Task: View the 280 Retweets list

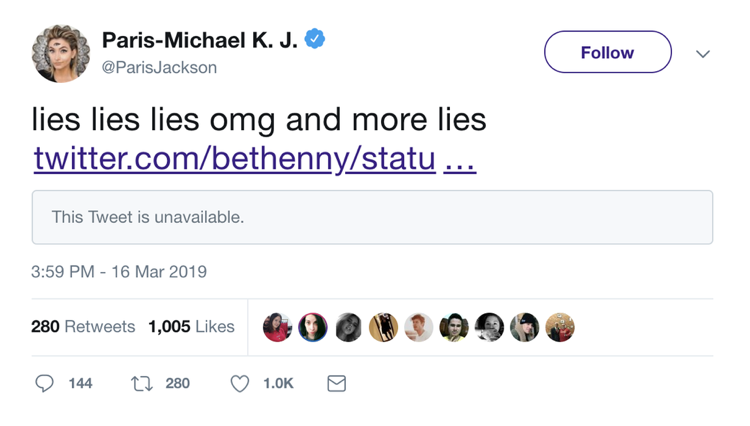Action: [83, 327]
